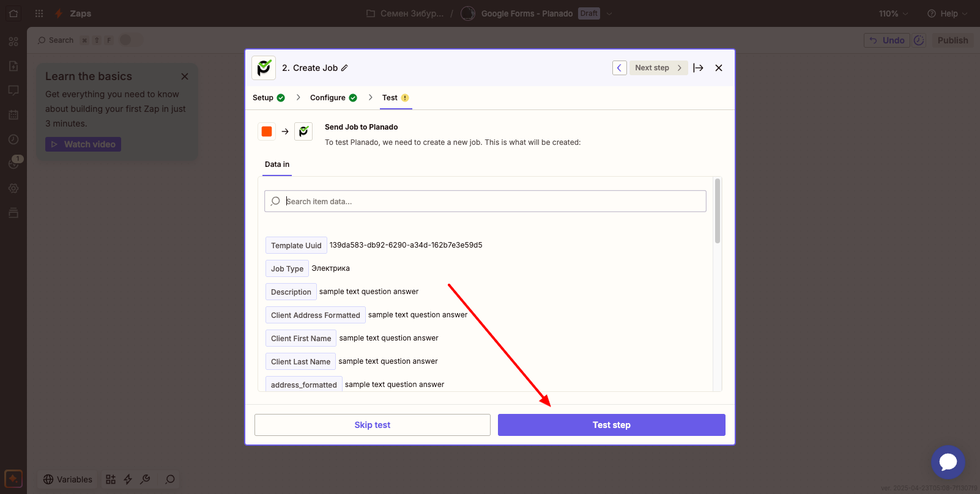Image resolution: width=980 pixels, height=494 pixels.
Task: Open the home icon in sidebar
Action: point(13,13)
